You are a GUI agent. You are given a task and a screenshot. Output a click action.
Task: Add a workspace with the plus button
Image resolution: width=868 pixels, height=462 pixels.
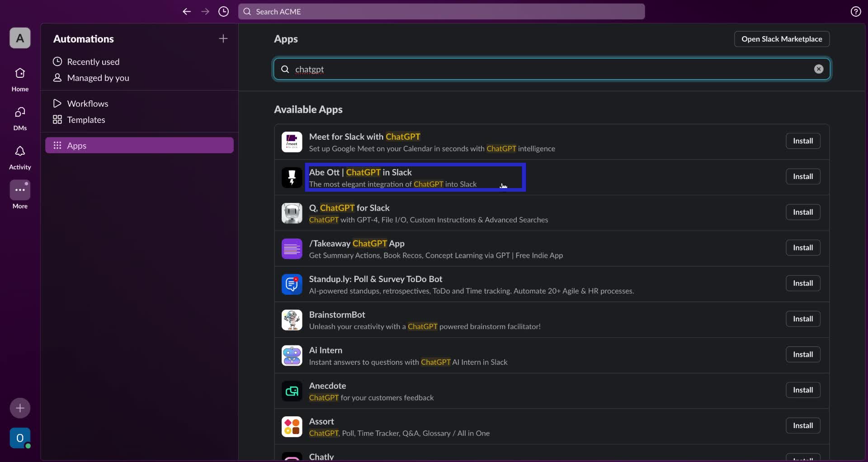click(19, 408)
